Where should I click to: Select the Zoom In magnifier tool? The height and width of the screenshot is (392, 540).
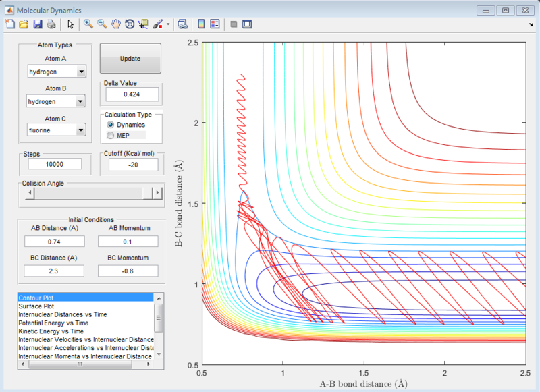pyautogui.click(x=88, y=24)
